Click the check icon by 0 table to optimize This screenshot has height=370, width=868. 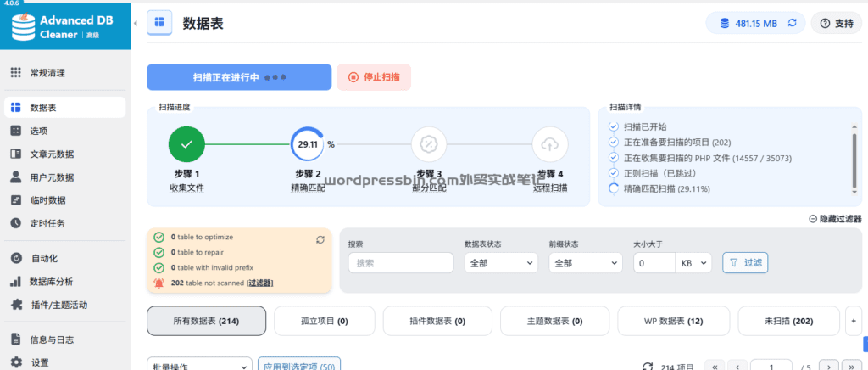coord(159,237)
